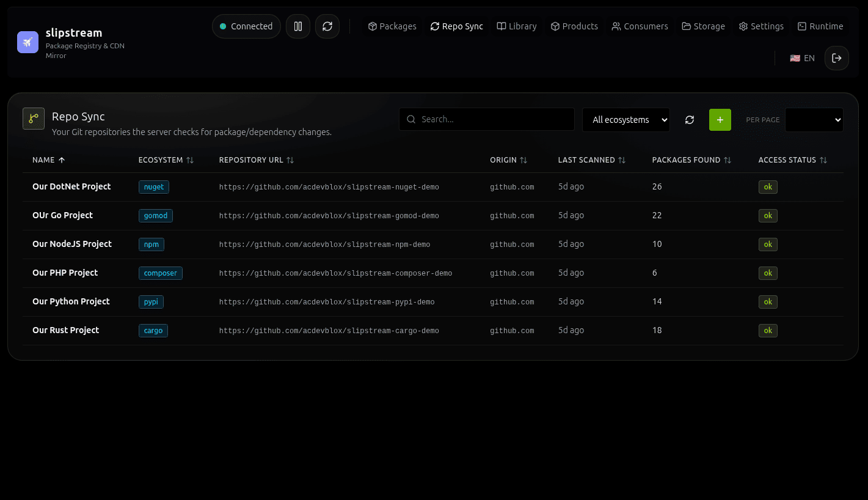Screen dimensions: 868x500
Task: Click the slipstream-gomod-demo repository URL
Action: coord(329,216)
